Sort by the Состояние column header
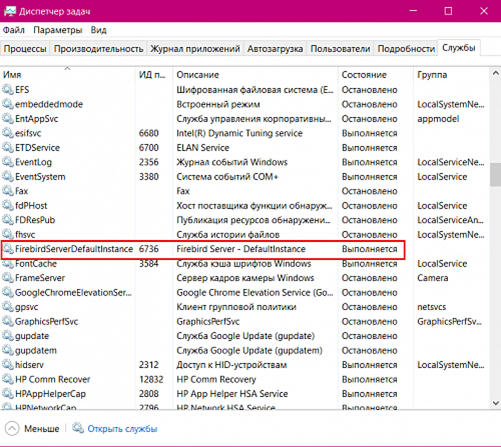Screen dimensions: 501x447 376,74
